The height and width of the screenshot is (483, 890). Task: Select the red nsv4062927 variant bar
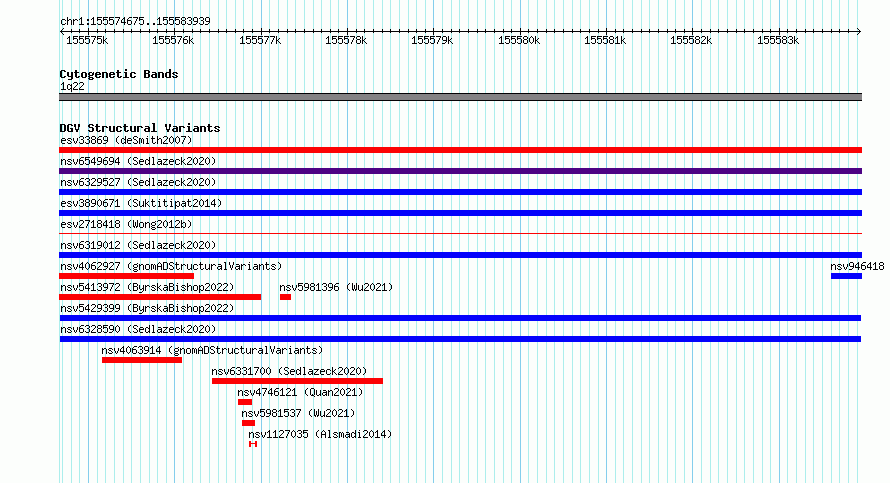[x=127, y=276]
